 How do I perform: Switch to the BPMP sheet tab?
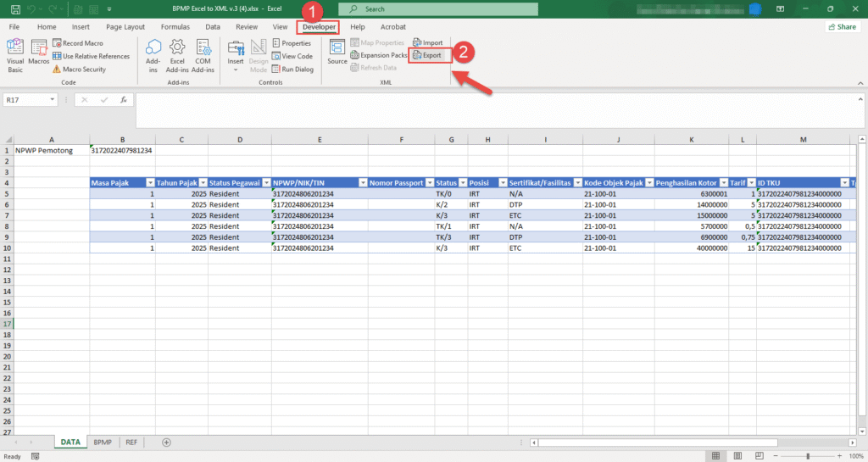tap(103, 443)
